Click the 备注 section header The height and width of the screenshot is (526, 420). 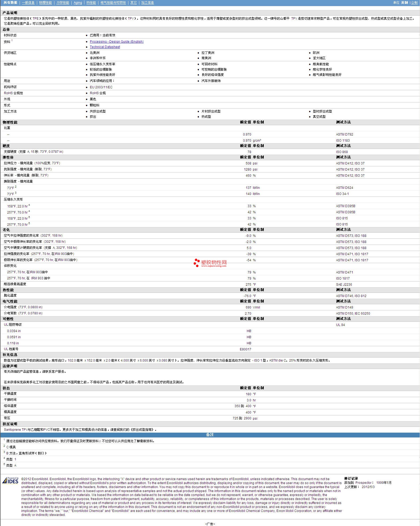click(x=210, y=435)
